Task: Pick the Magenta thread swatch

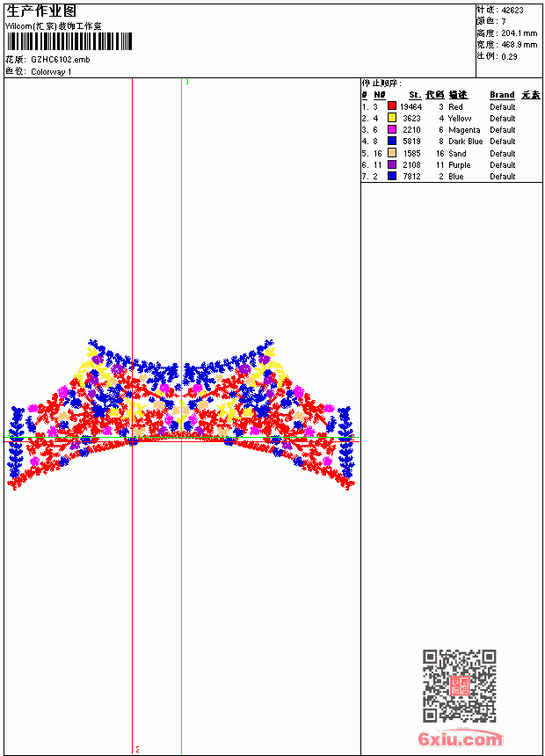Action: [x=392, y=129]
